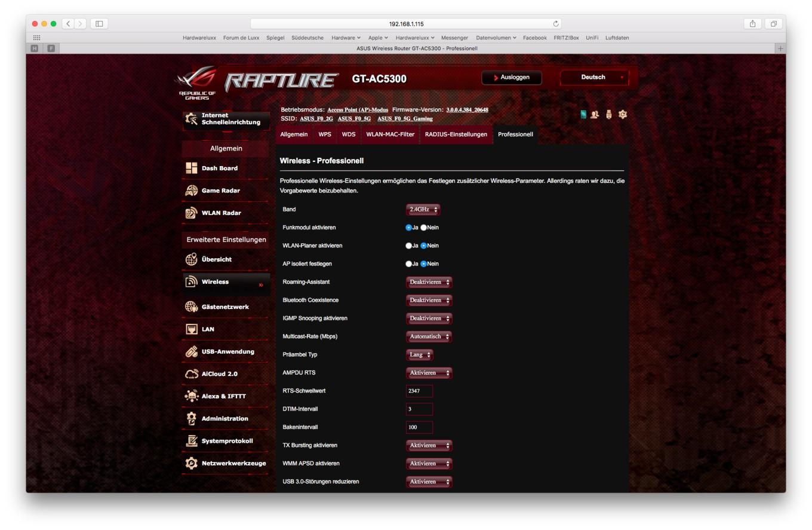Open WMM APSD aktivieren dropdown

429,464
